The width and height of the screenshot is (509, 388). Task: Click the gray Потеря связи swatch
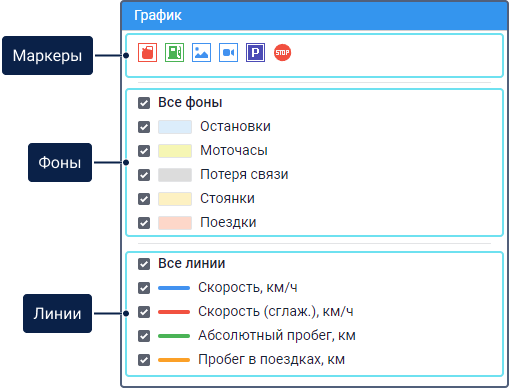pos(175,175)
